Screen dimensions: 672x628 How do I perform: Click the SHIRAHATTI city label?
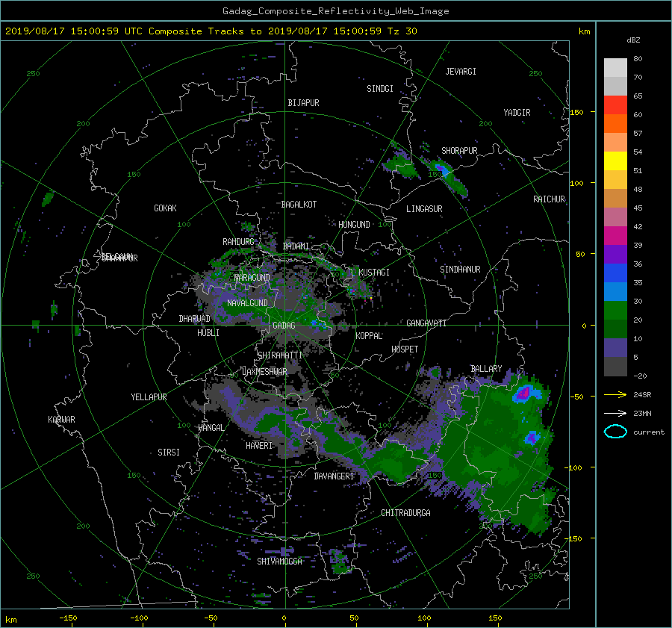pos(280,355)
